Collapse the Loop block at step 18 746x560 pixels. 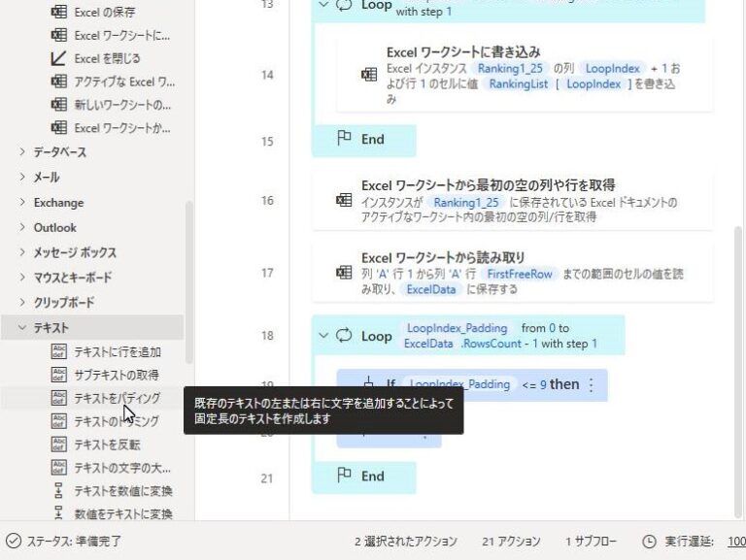(323, 336)
